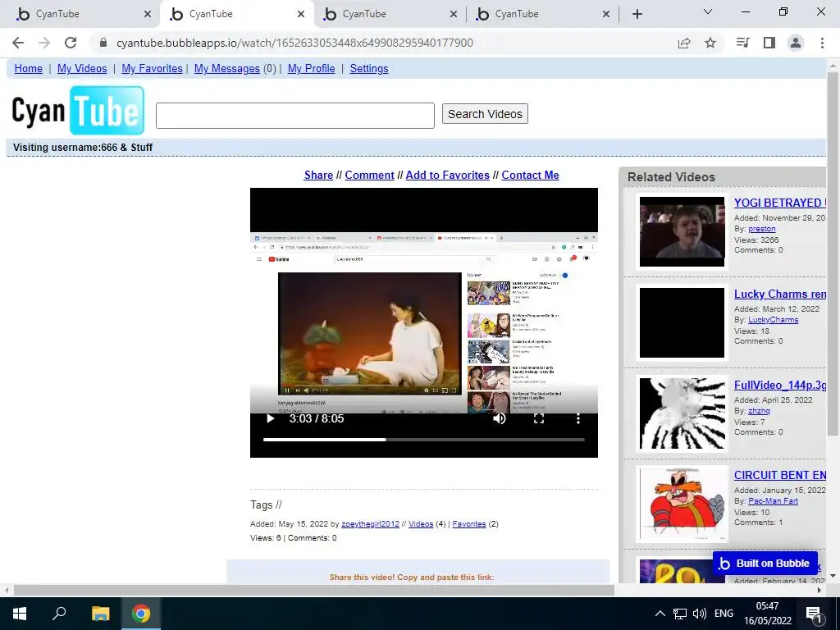Reload the page with refresh icon
The height and width of the screenshot is (630, 840).
71,43
